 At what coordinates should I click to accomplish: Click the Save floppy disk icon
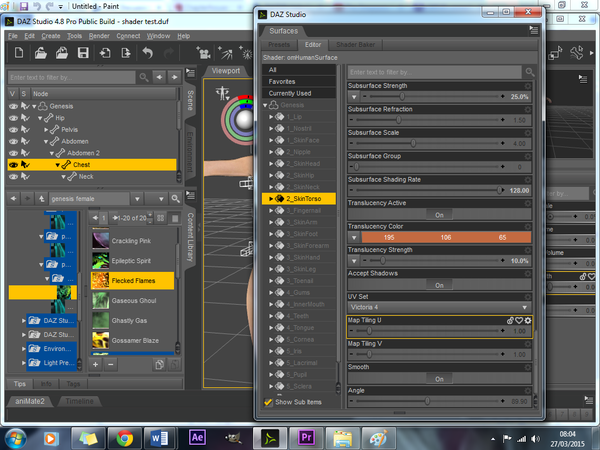[83, 52]
